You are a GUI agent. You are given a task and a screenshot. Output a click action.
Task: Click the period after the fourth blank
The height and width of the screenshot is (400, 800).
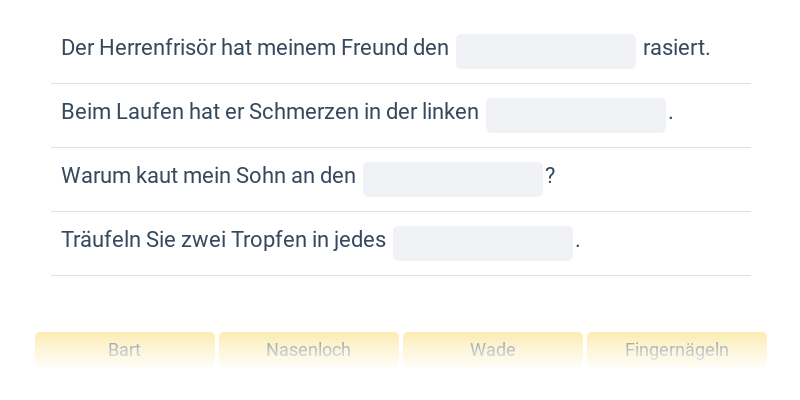click(578, 242)
